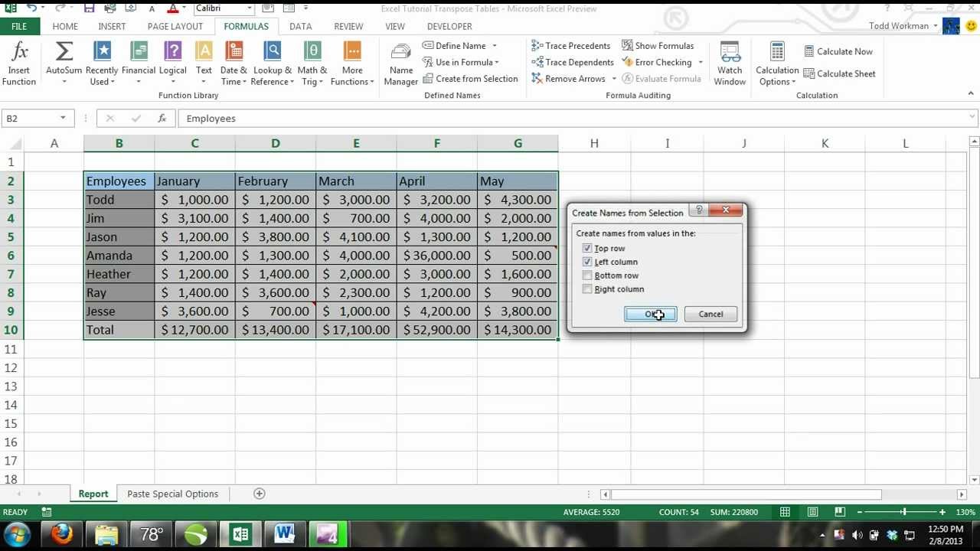Click inside the formula bar field
Image resolution: width=980 pixels, height=551 pixels.
pos(572,119)
